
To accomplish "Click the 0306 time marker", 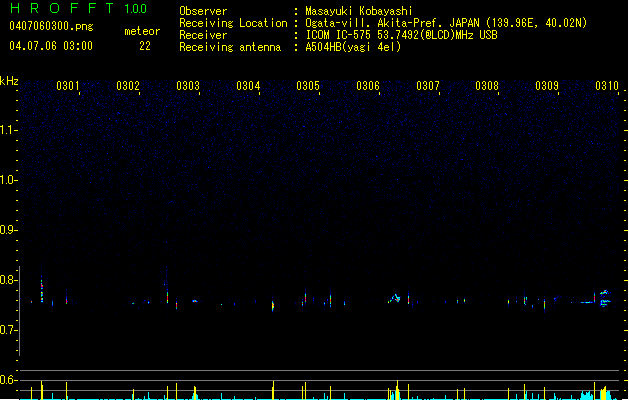I will click(368, 86).
